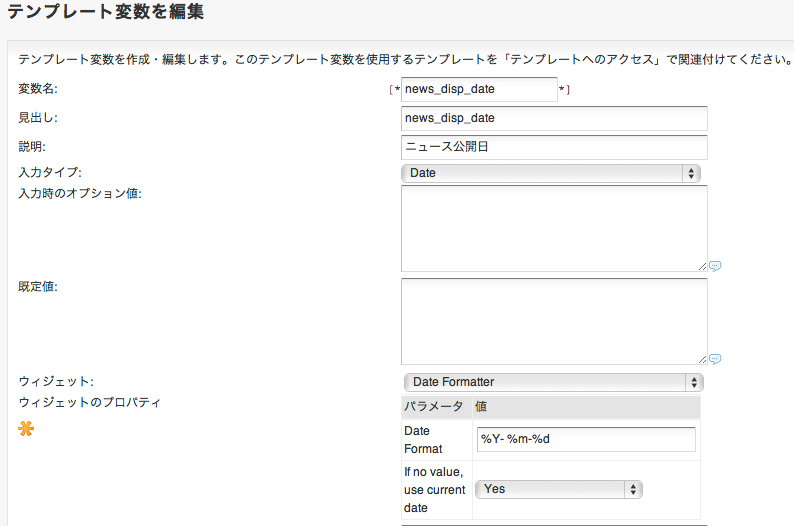The image size is (794, 526).
Task: Click the 'Date Format' parameter label
Action: [x=423, y=440]
